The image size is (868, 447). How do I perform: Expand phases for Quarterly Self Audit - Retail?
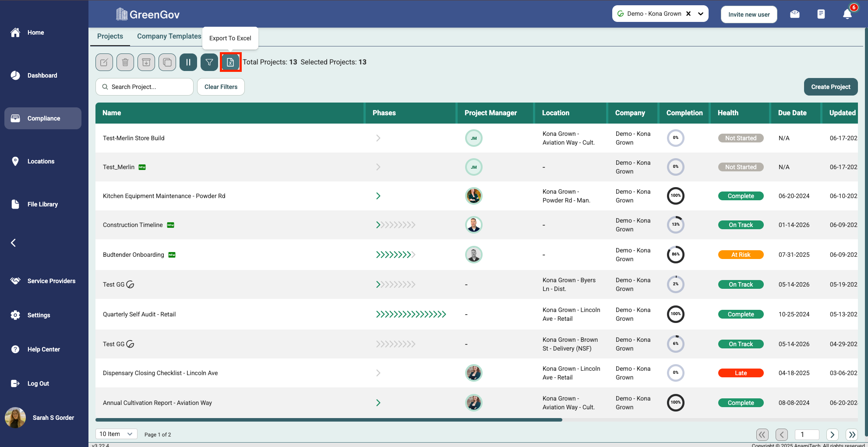pyautogui.click(x=411, y=314)
